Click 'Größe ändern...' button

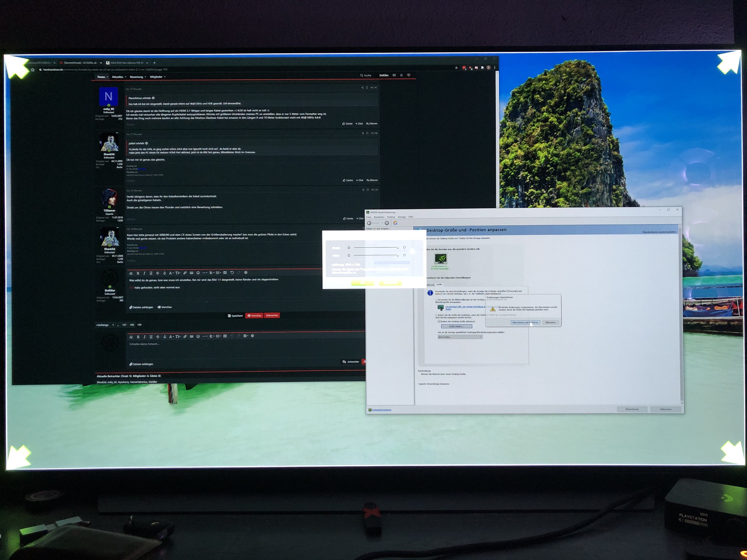(456, 327)
